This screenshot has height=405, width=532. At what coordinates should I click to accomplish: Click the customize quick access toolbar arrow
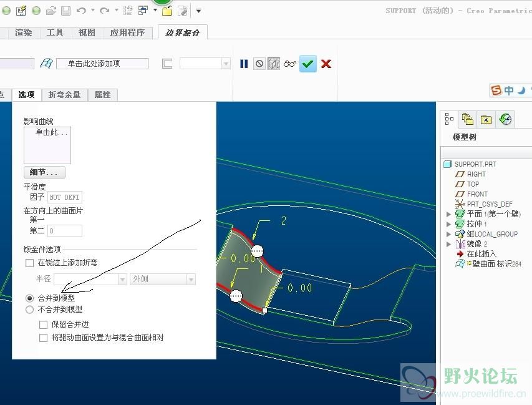tap(198, 11)
